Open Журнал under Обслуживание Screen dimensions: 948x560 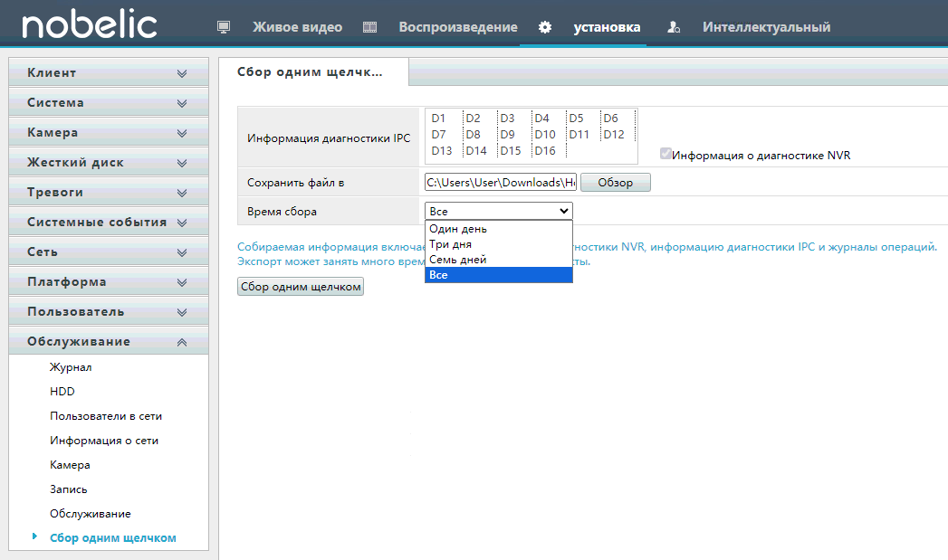(x=71, y=367)
